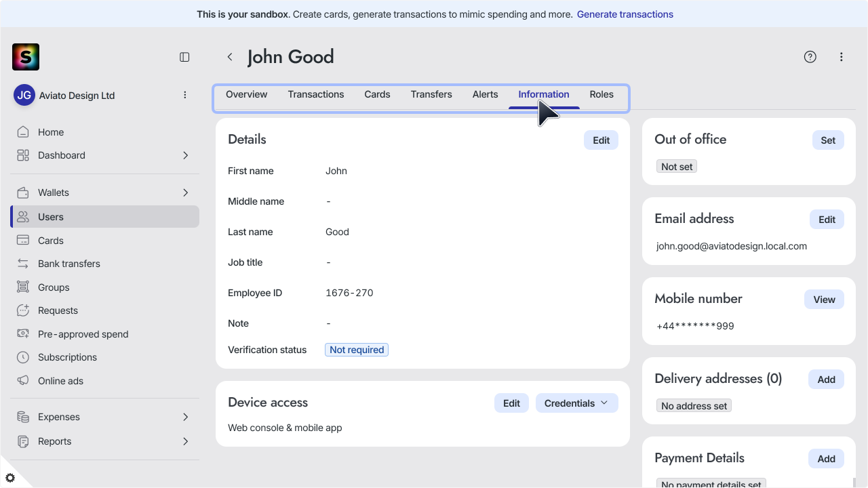
Task: Collapse the sidebar panel icon
Action: click(x=184, y=57)
